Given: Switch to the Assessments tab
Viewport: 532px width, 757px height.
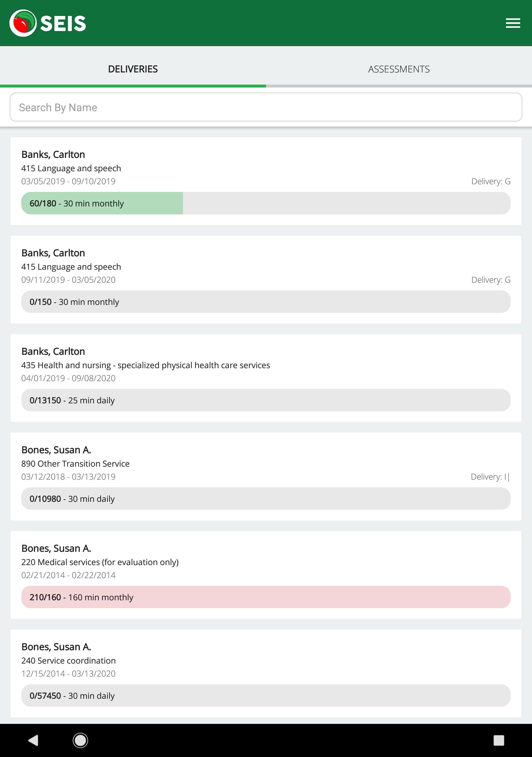Looking at the screenshot, I should point(399,69).
